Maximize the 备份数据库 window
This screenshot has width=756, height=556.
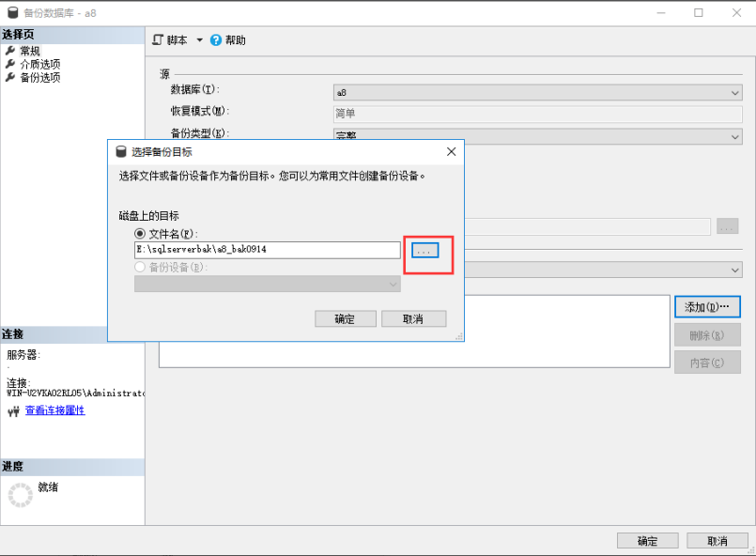(x=699, y=13)
